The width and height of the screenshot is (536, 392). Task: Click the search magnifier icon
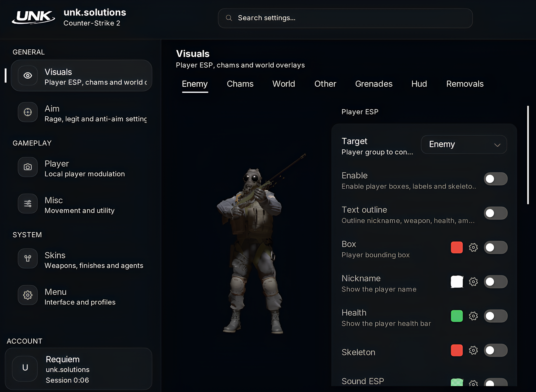tap(229, 18)
